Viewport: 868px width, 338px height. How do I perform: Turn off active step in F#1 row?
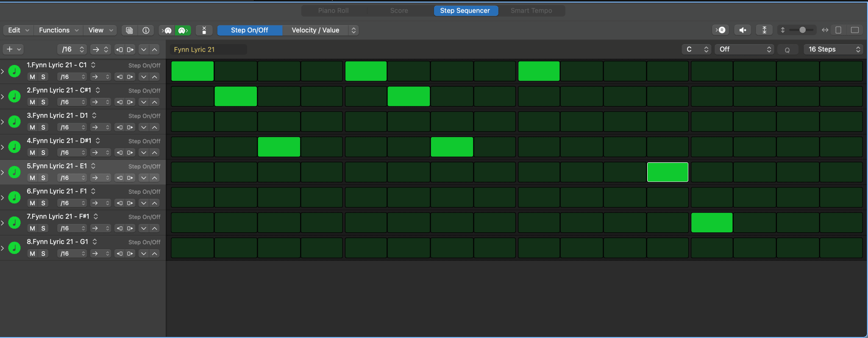712,223
